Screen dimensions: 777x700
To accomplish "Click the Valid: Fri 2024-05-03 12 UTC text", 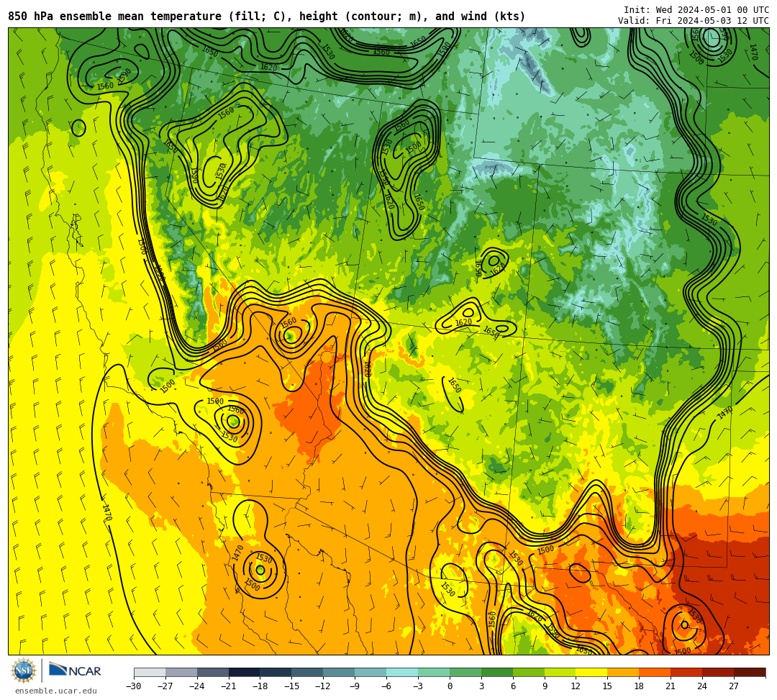I will coord(694,21).
